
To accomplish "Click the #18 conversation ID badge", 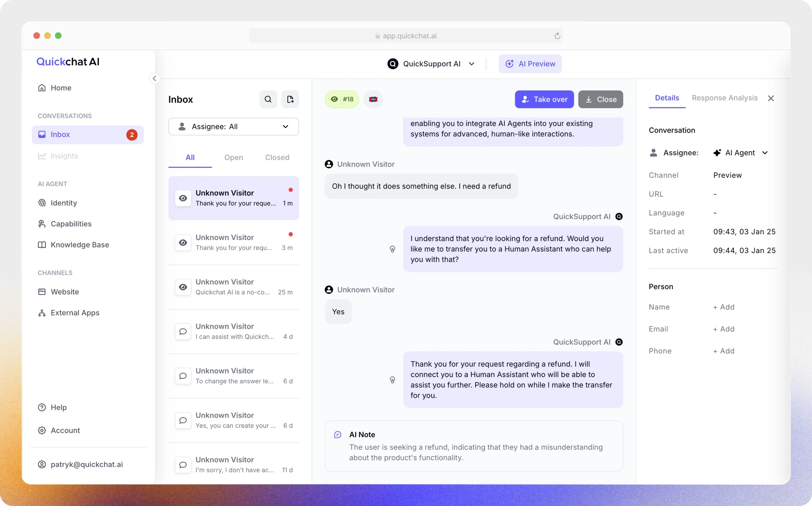I will pos(342,99).
